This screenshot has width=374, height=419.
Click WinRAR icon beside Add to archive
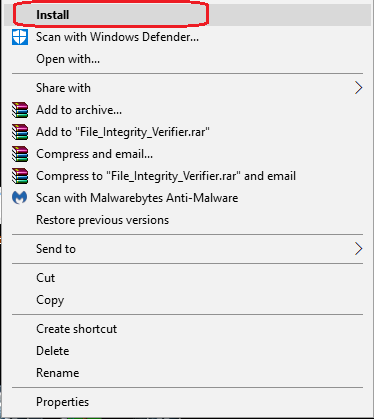20,110
